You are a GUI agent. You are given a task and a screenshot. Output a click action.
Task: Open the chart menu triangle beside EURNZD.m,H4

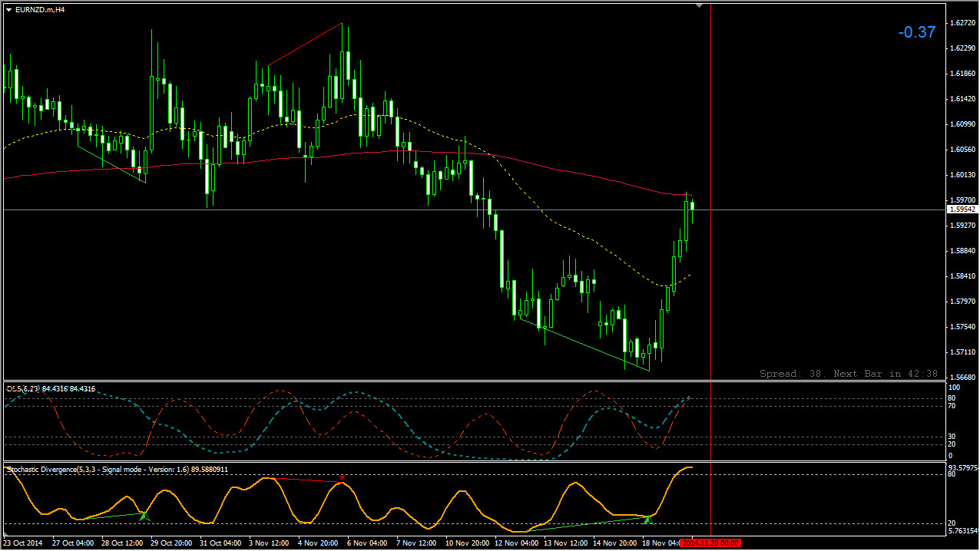click(x=8, y=10)
